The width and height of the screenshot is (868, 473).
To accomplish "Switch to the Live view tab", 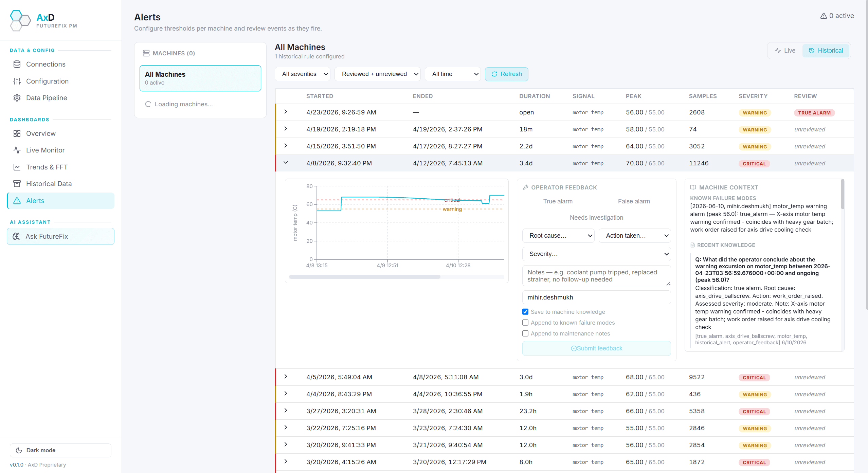I will pos(785,51).
